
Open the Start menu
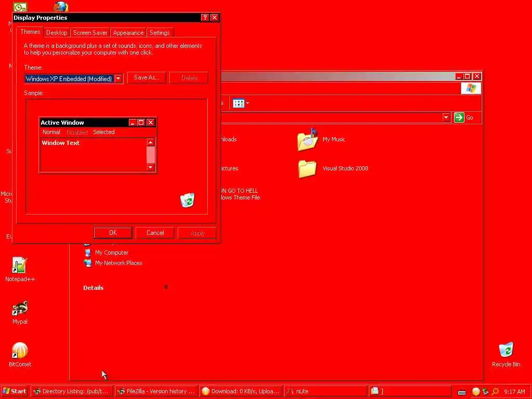click(x=15, y=391)
